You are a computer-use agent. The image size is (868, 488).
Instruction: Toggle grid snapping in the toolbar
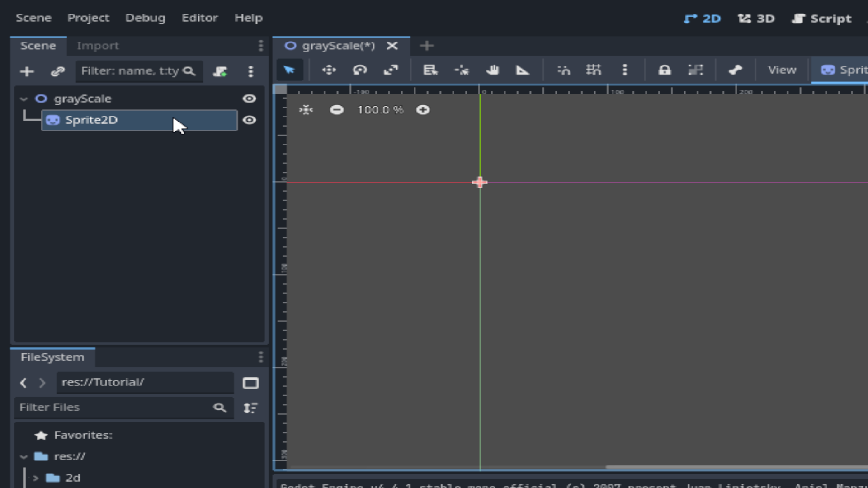coord(594,70)
